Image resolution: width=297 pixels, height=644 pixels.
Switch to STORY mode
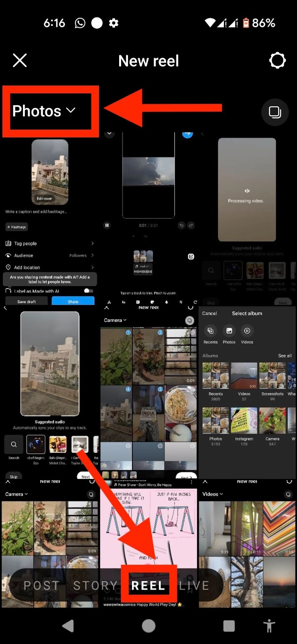[x=95, y=586]
